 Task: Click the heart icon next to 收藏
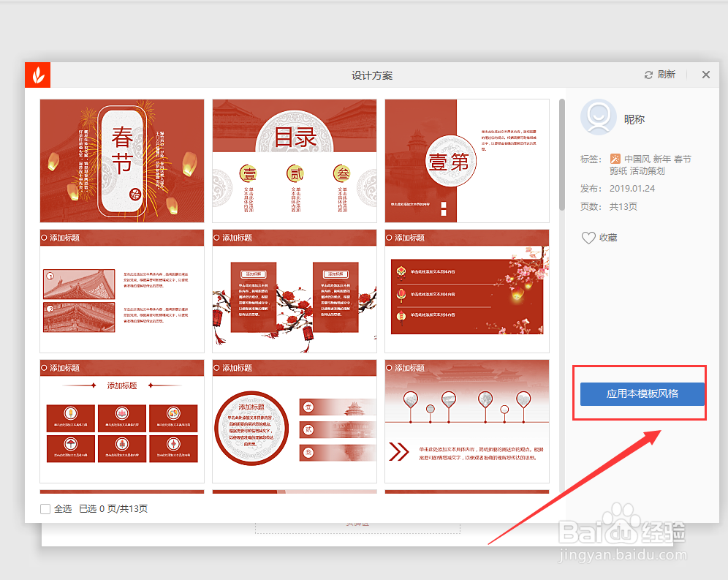[587, 237]
